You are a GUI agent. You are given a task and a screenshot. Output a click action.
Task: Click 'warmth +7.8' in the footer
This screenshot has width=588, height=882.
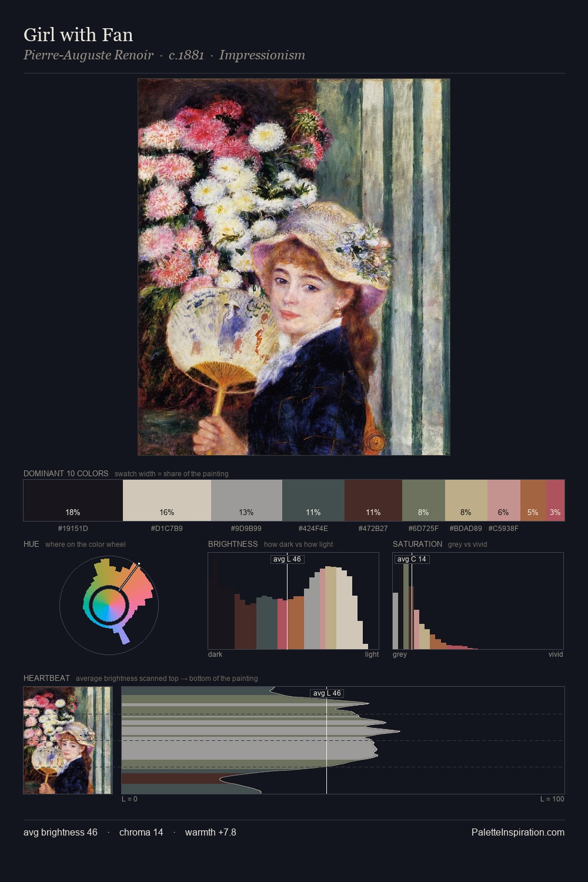[x=211, y=832]
